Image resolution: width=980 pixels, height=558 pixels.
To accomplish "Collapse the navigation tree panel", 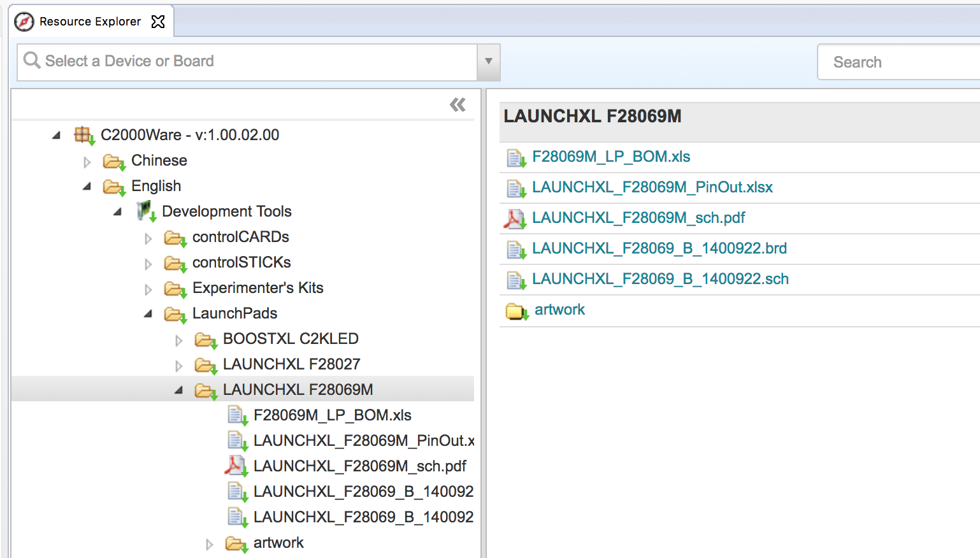I will coord(458,104).
